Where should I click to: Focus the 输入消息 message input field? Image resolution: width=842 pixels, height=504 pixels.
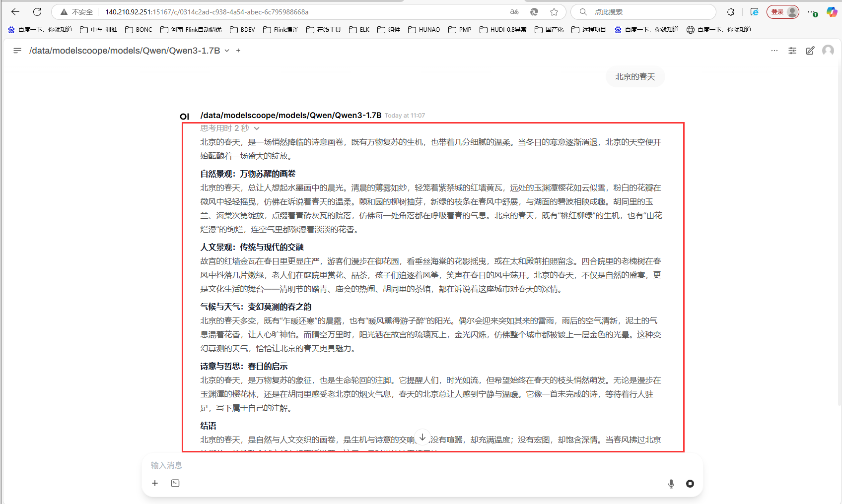point(422,465)
